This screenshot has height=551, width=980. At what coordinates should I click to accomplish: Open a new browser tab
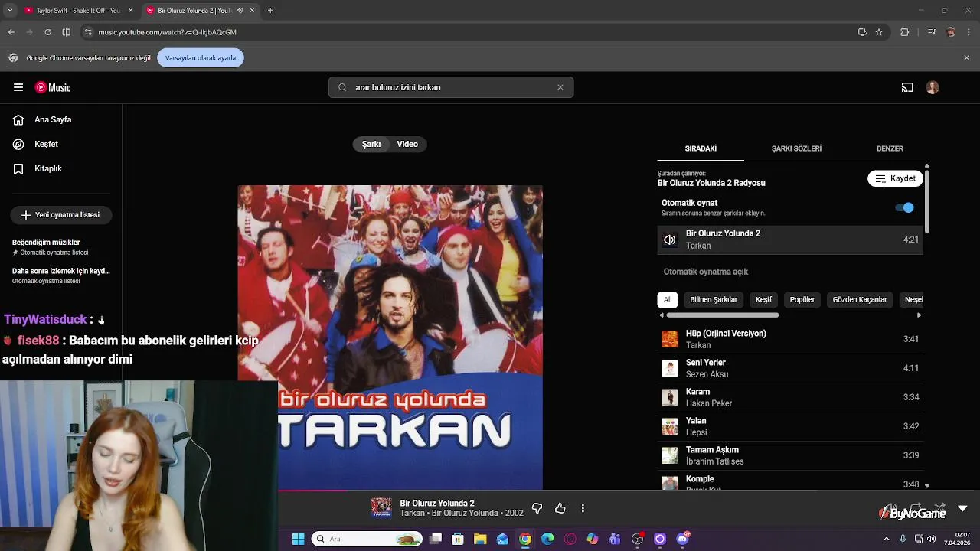pos(270,10)
